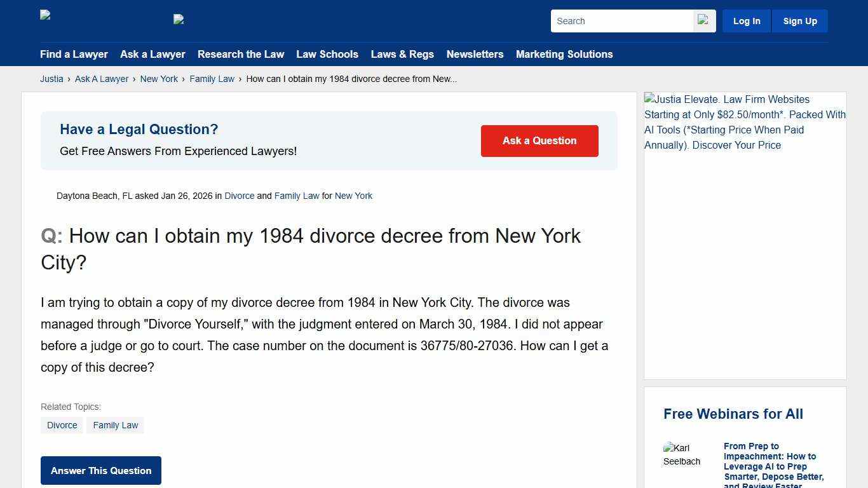Image resolution: width=868 pixels, height=488 pixels.
Task: Click the search magnifier icon
Action: pyautogui.click(x=704, y=20)
